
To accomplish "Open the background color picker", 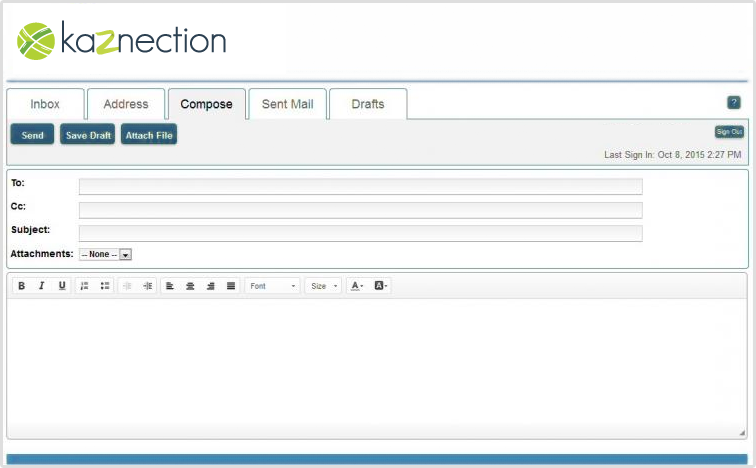I will click(380, 286).
